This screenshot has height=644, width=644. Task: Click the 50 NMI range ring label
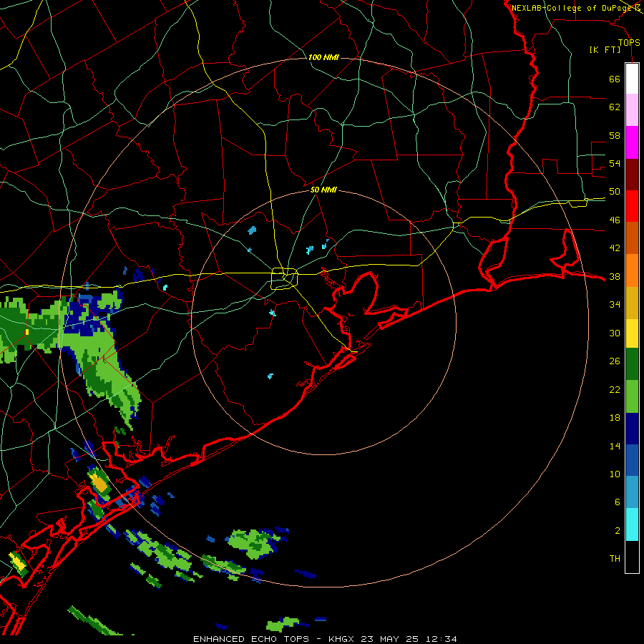323,190
